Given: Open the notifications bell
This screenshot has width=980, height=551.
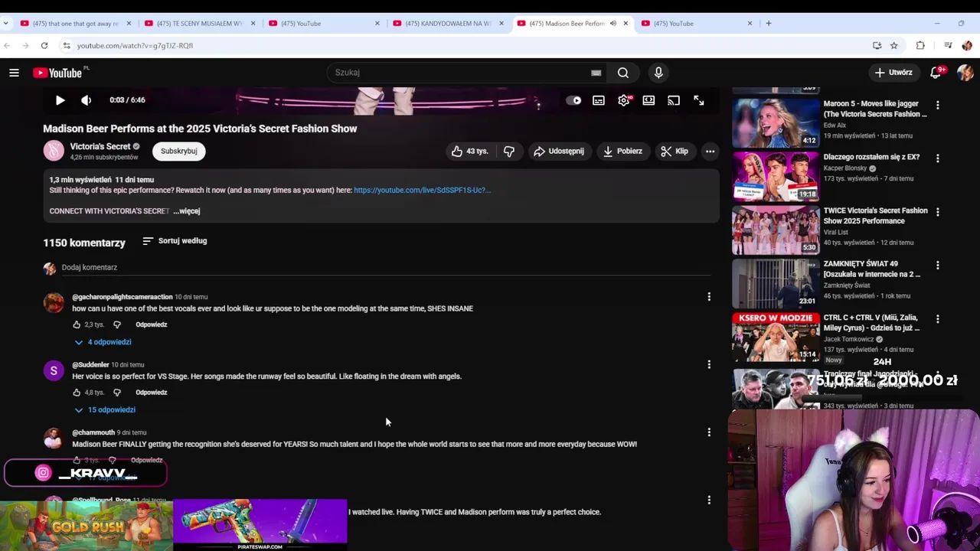Looking at the screenshot, I should (x=936, y=73).
